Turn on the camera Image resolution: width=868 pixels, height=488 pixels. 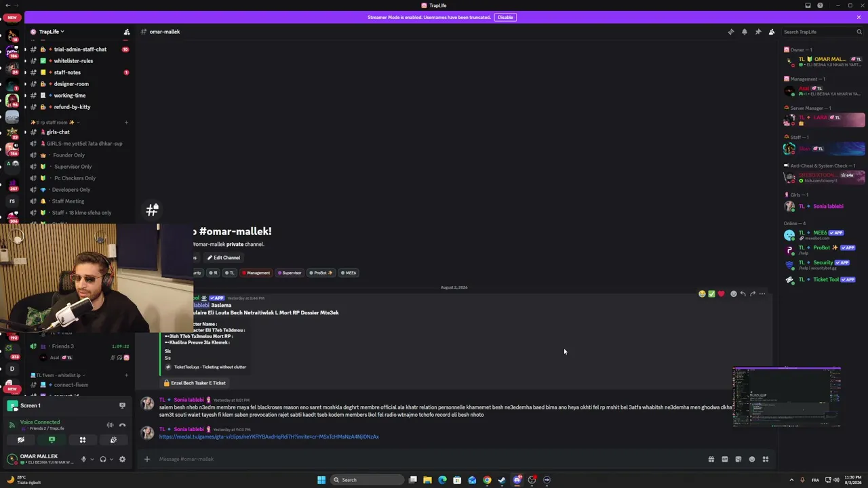[x=21, y=440]
